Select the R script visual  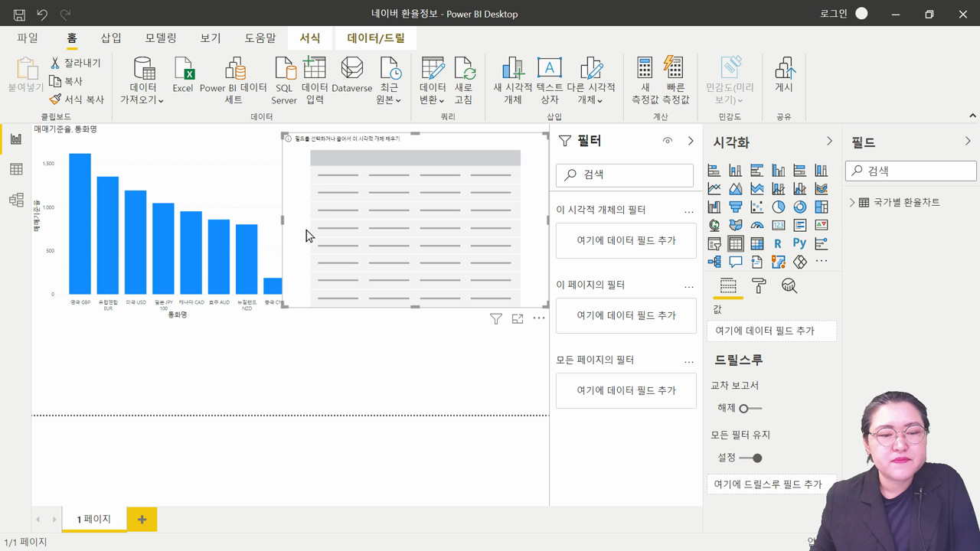[x=779, y=243]
